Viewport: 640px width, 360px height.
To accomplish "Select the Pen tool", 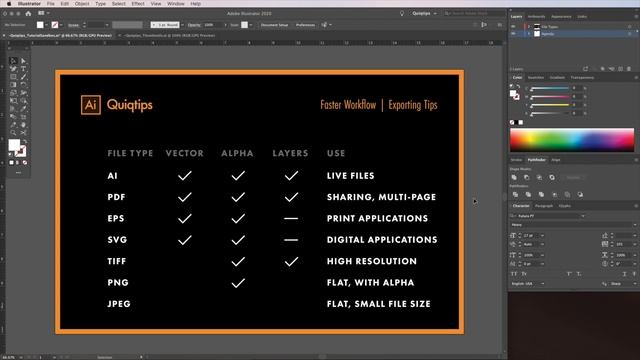I will tap(13, 69).
